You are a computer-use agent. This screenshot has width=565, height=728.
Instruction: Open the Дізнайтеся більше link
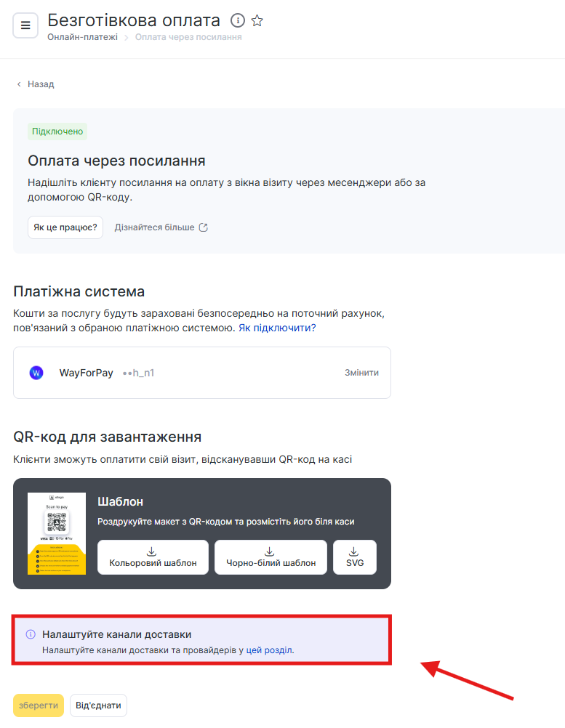pos(154,227)
